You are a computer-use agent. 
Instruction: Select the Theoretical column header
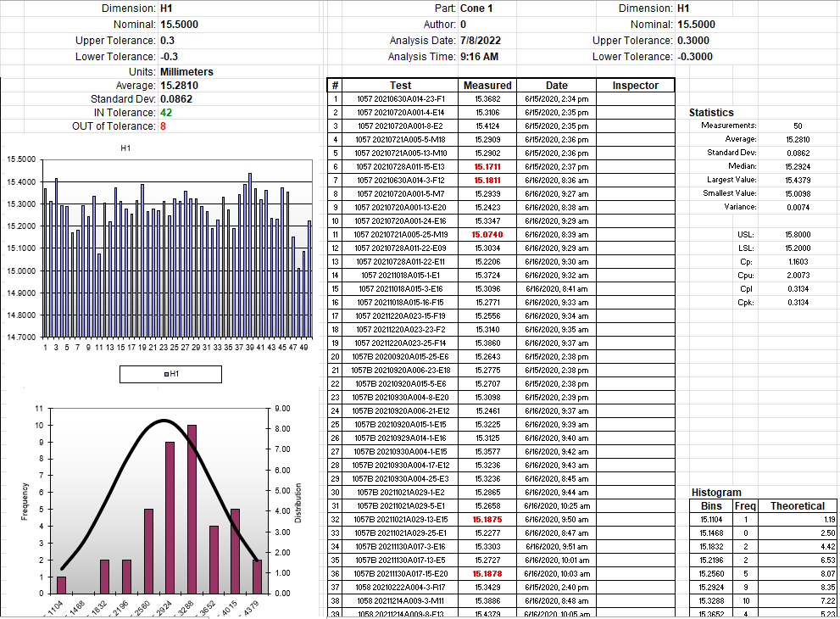pos(797,506)
